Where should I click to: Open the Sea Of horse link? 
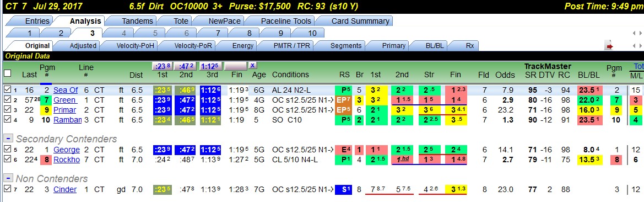66,90
